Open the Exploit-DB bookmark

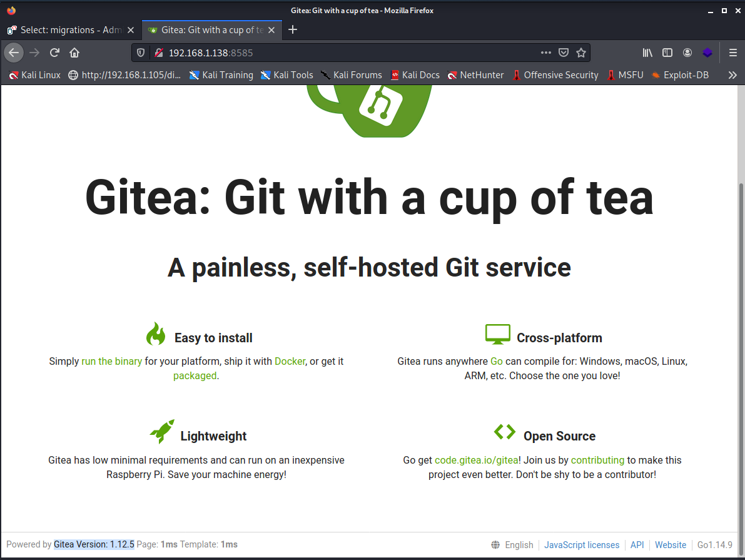coord(680,75)
